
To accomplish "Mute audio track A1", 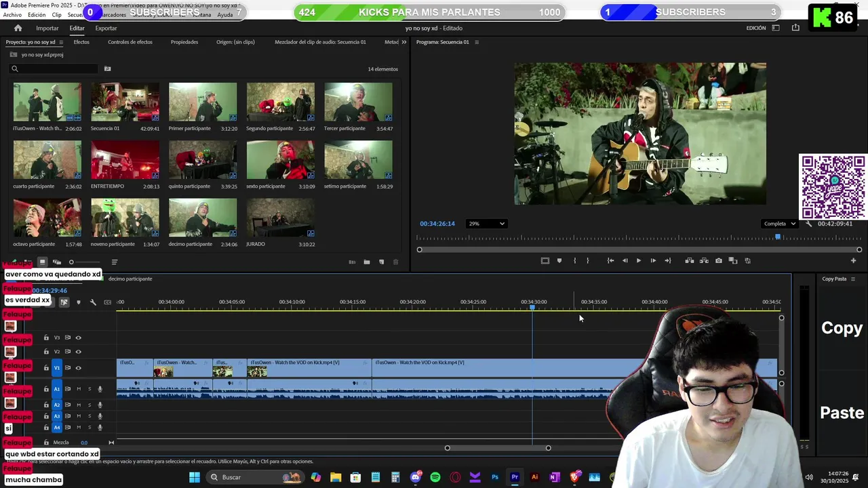I will coord(79,389).
